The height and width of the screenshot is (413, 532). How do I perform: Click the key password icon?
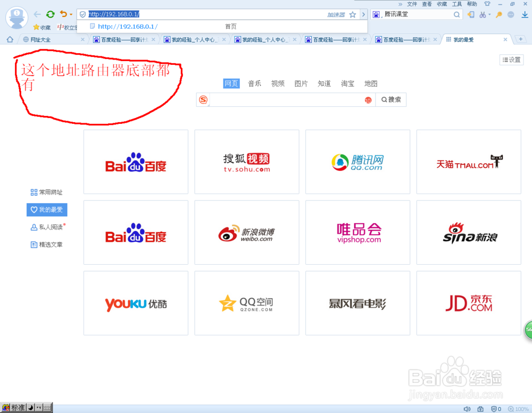(498, 14)
